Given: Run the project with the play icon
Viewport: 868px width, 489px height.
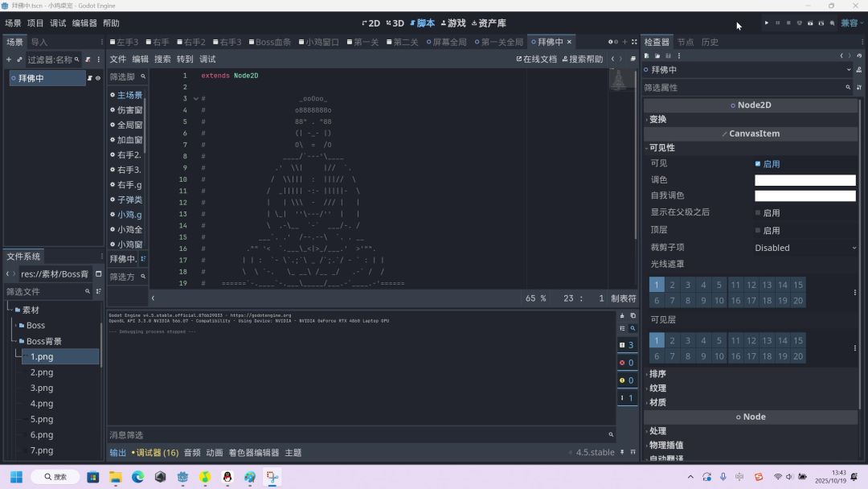Looking at the screenshot, I should [767, 23].
